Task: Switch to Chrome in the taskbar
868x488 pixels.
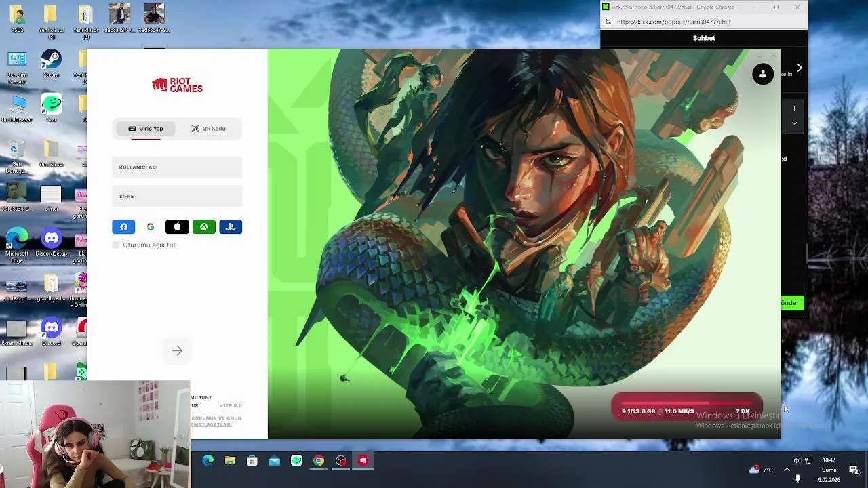Action: coord(319,461)
